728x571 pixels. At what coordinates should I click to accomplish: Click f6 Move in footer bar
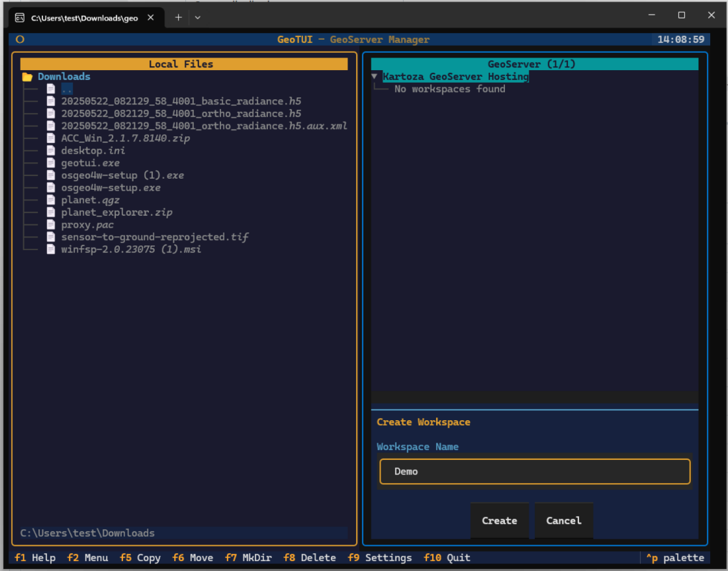pos(193,558)
